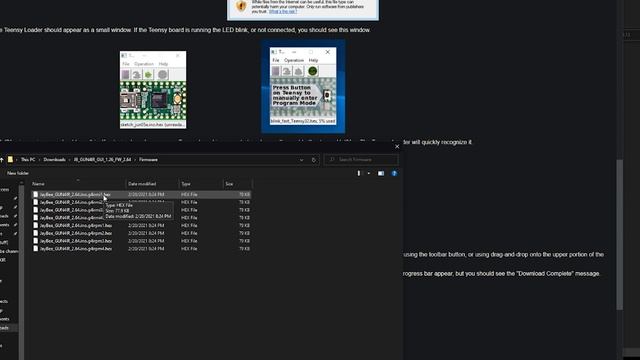Refresh the Firmware folder listing
Screen dimensions: 640x360
click(x=314, y=160)
